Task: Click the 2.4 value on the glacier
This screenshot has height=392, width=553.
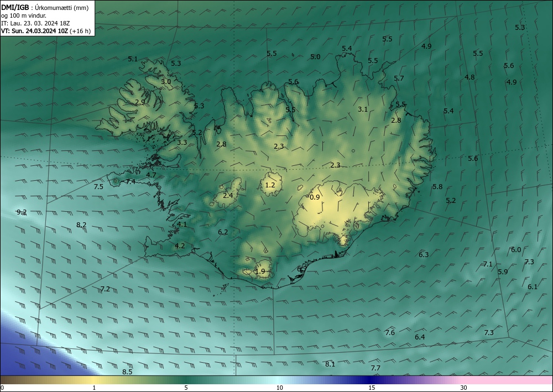Action: pos(228,195)
